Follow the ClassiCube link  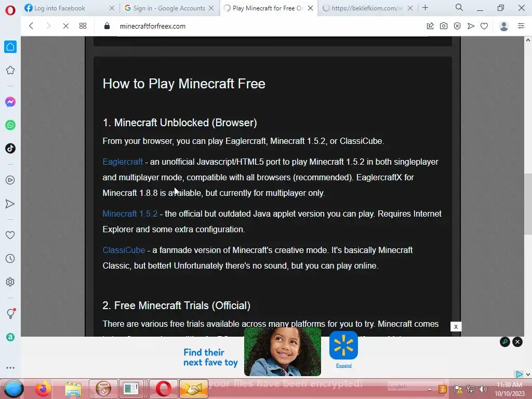pyautogui.click(x=124, y=250)
